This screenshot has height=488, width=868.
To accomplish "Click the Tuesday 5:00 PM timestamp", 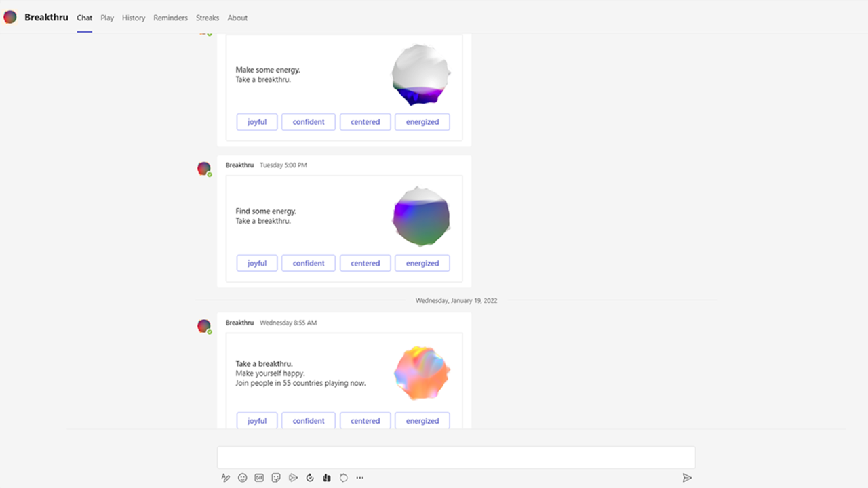I will click(x=283, y=165).
